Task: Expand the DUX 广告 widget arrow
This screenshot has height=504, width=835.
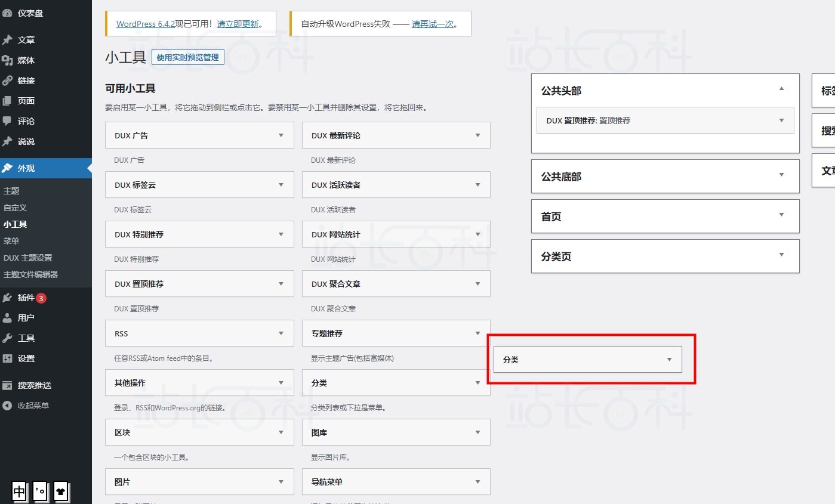Action: [x=281, y=135]
